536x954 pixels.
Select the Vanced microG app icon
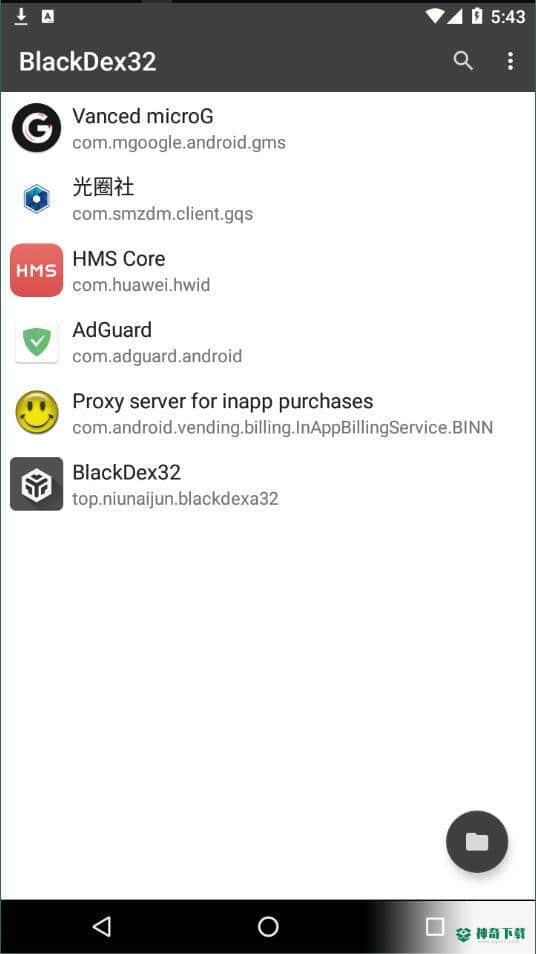[37, 128]
